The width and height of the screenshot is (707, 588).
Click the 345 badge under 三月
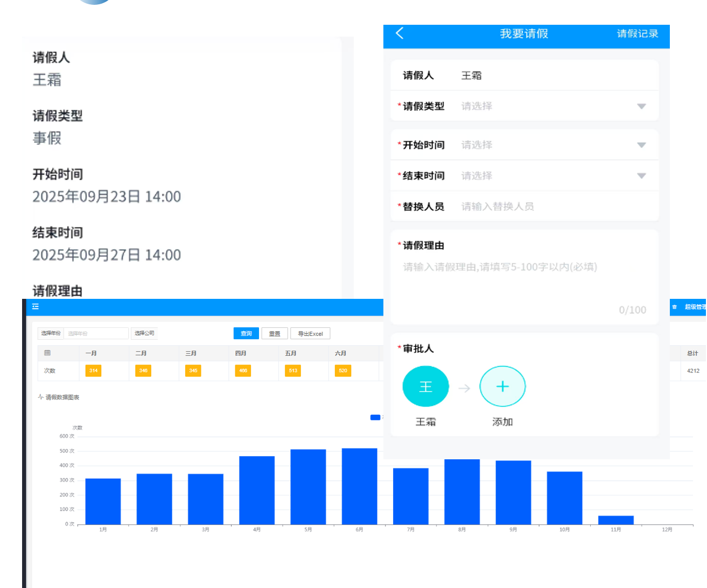193,370
